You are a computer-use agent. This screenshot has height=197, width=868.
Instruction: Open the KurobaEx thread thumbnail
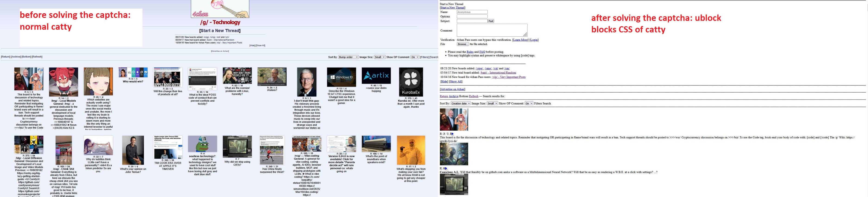click(411, 82)
